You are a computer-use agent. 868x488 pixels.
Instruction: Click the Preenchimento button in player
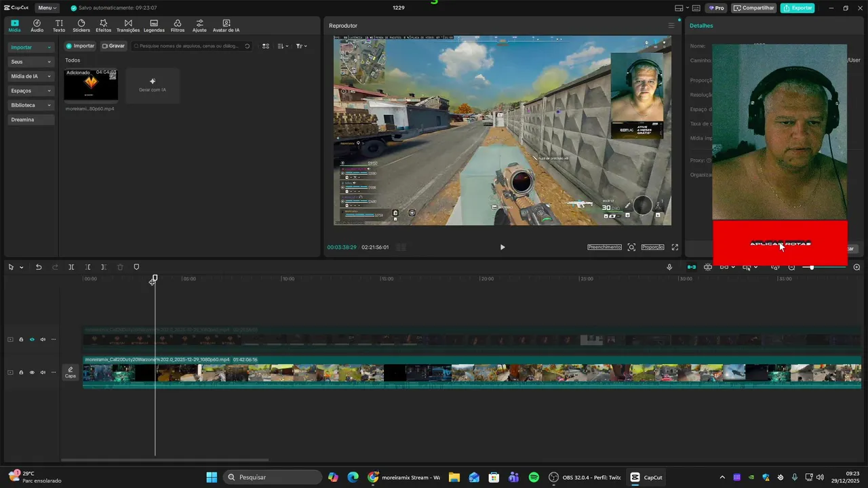(604, 247)
